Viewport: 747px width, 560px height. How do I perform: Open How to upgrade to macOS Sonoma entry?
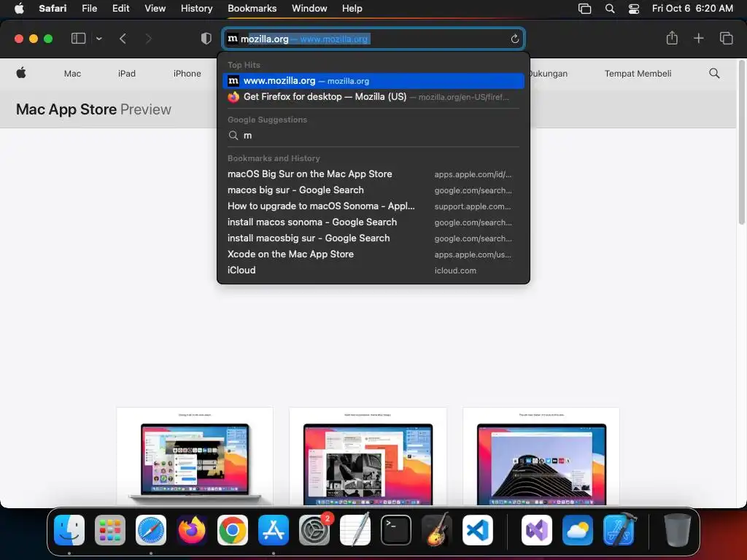[x=373, y=206]
